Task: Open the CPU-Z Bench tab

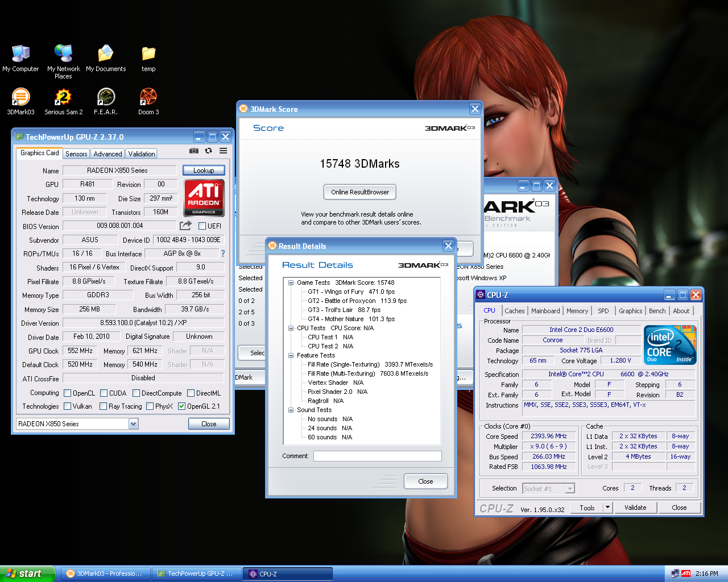Action: pyautogui.click(x=657, y=311)
